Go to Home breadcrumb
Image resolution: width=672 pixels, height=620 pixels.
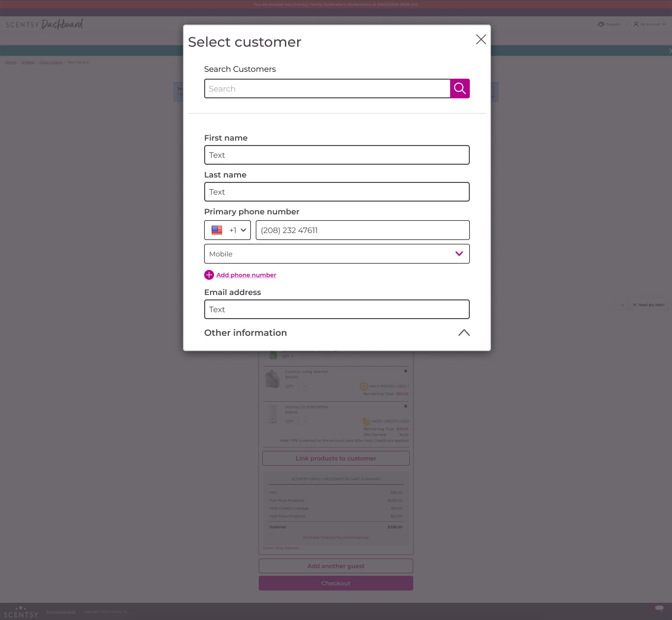(11, 62)
